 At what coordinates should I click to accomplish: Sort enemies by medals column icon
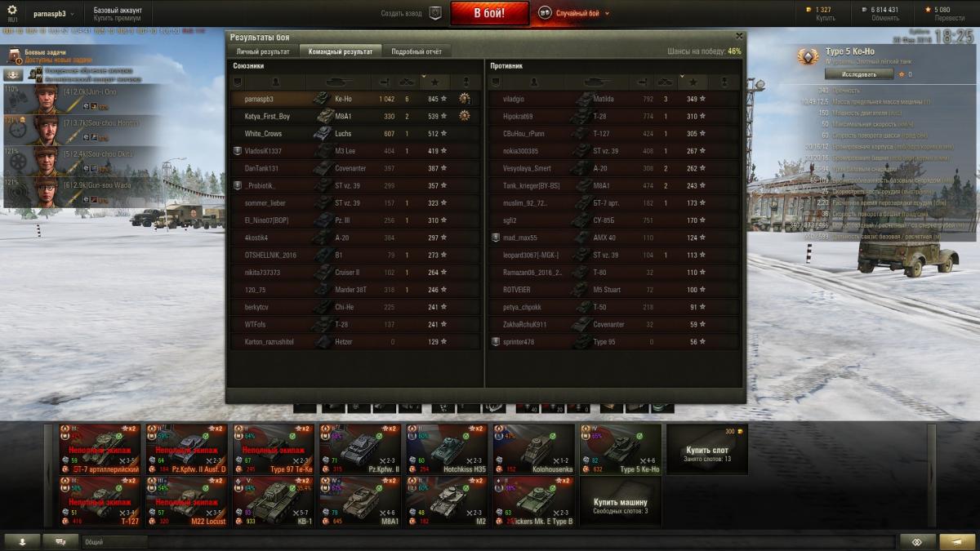coord(724,82)
